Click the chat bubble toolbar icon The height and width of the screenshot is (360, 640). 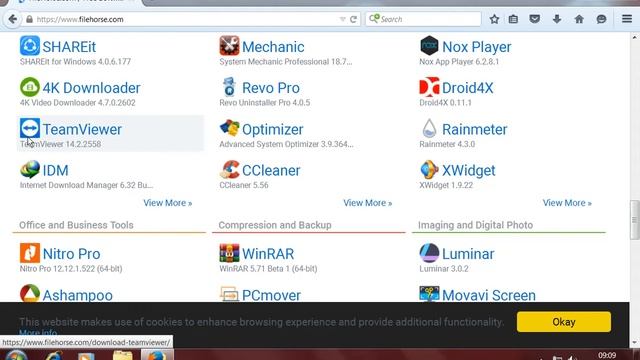[x=601, y=19]
